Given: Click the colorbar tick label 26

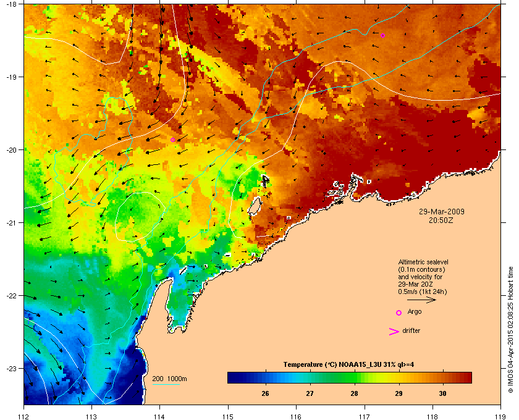Looking at the screenshot, I should pos(265,393).
